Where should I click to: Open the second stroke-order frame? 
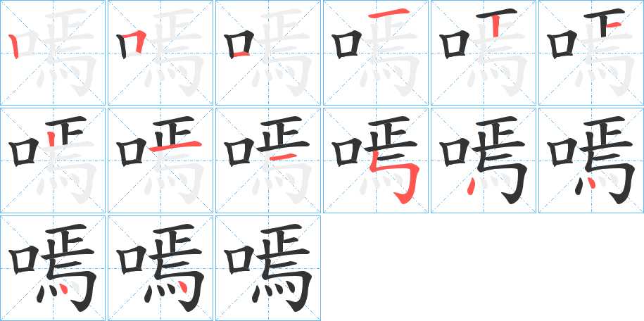160,53
